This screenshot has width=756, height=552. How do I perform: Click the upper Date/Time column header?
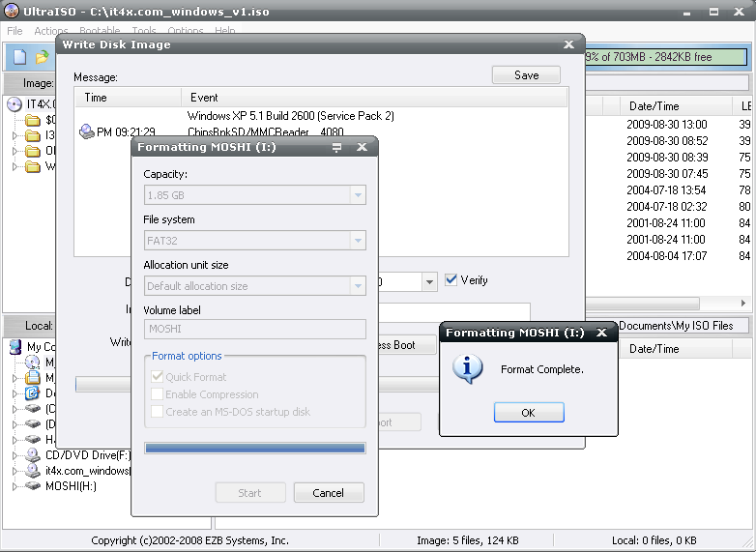(x=676, y=106)
